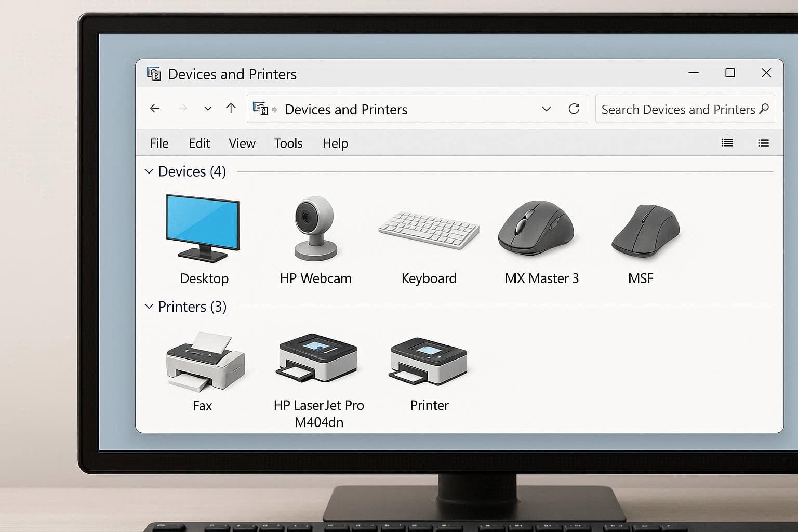Switch to details list view
Image resolution: width=798 pixels, height=532 pixels.
coord(727,143)
